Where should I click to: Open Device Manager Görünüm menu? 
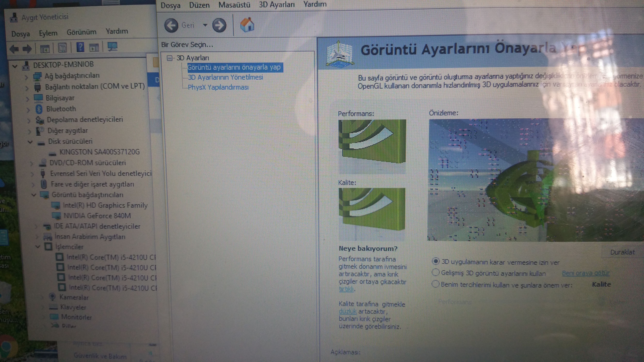(x=81, y=32)
